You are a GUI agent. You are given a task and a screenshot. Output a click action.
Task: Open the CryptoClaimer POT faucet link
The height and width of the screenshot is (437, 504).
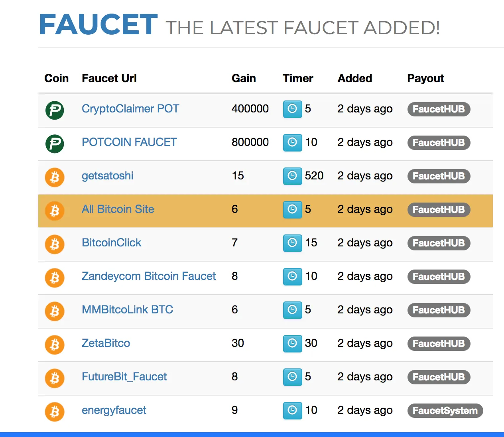[x=130, y=109]
